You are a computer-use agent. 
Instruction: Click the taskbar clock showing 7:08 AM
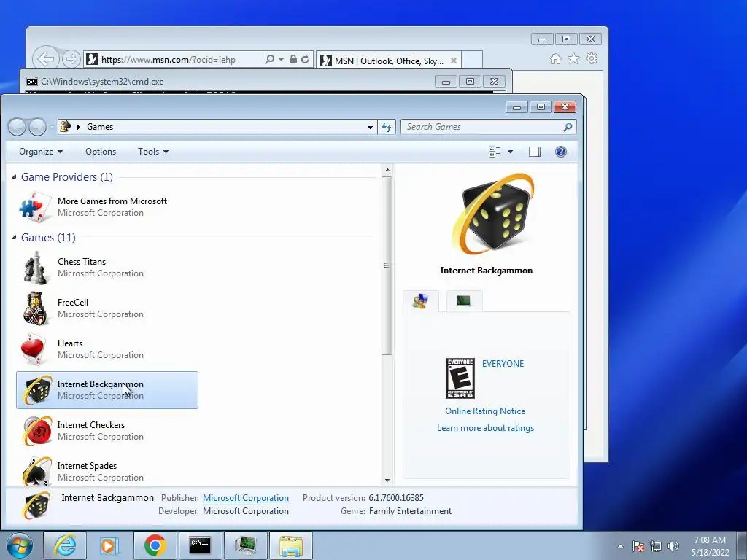click(711, 546)
